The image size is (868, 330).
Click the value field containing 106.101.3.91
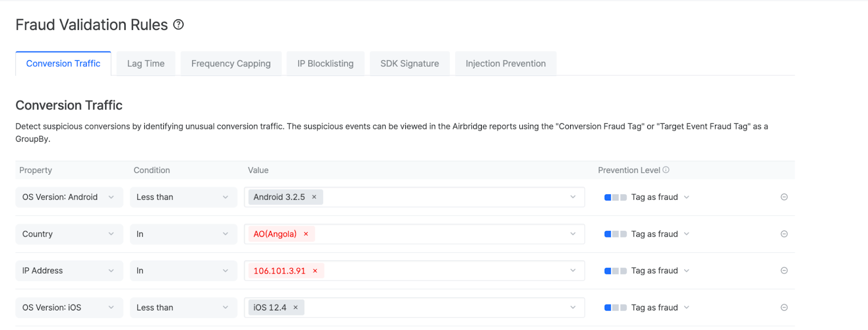click(445, 271)
